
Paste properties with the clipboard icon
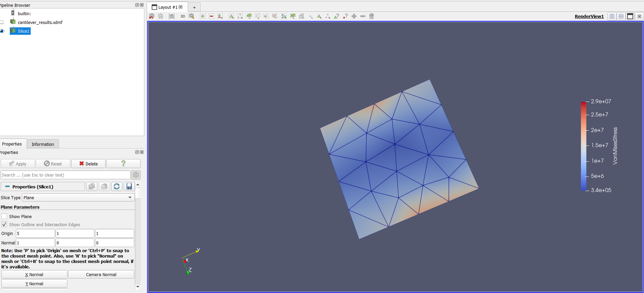104,187
